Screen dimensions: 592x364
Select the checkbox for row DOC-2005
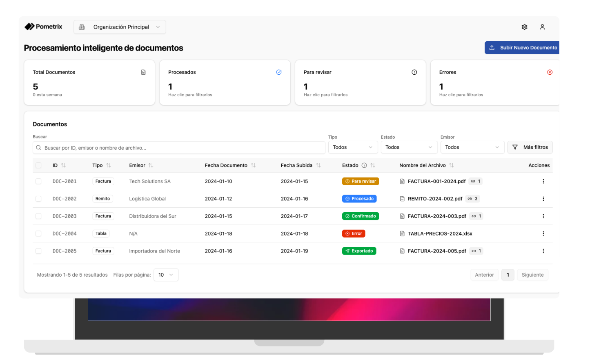[x=38, y=251]
